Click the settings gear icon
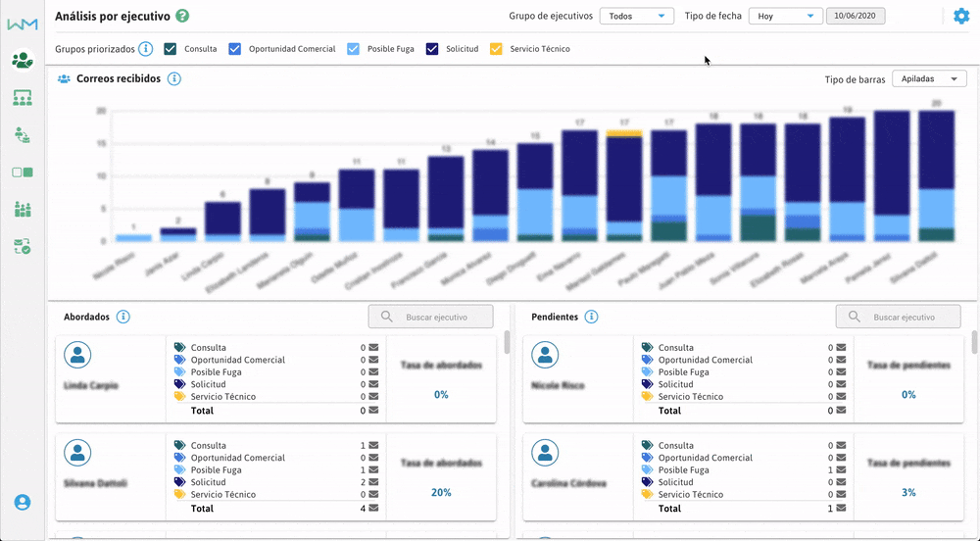980x541 pixels. [x=961, y=16]
